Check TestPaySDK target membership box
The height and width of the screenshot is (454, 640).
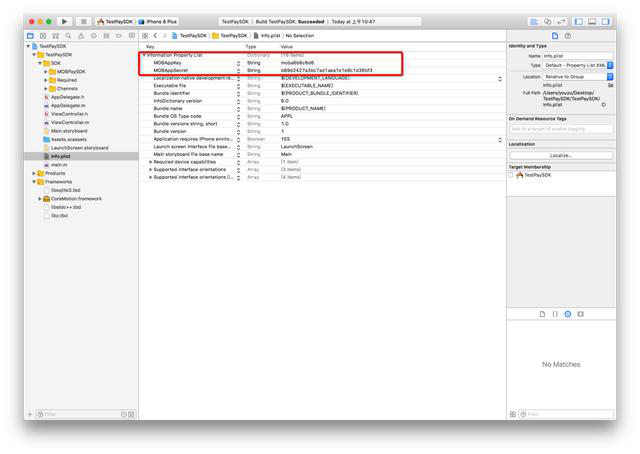(x=511, y=175)
